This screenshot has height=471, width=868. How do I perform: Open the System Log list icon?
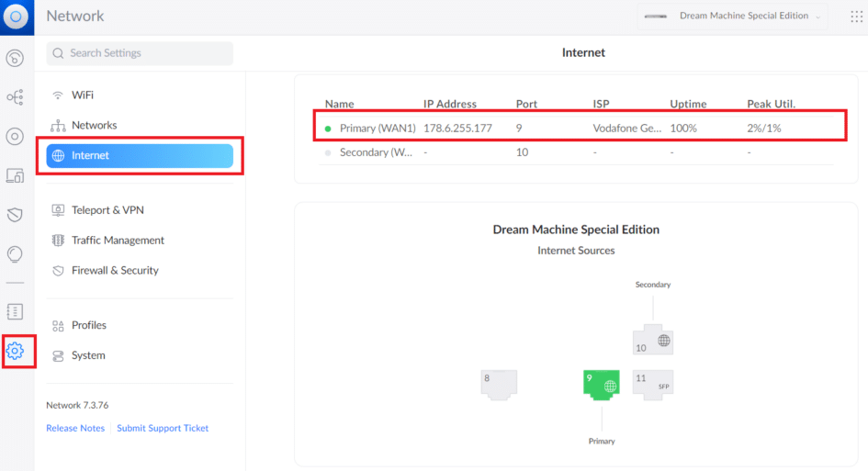pos(15,311)
